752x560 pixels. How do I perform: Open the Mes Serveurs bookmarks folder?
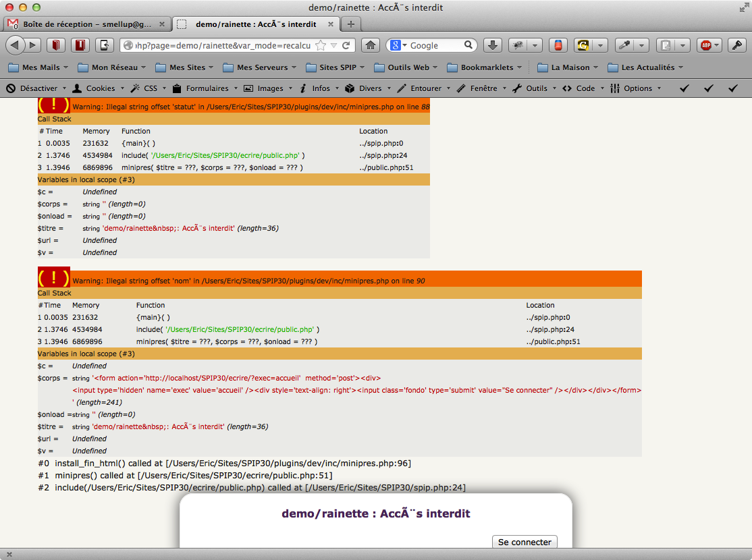pyautogui.click(x=259, y=67)
